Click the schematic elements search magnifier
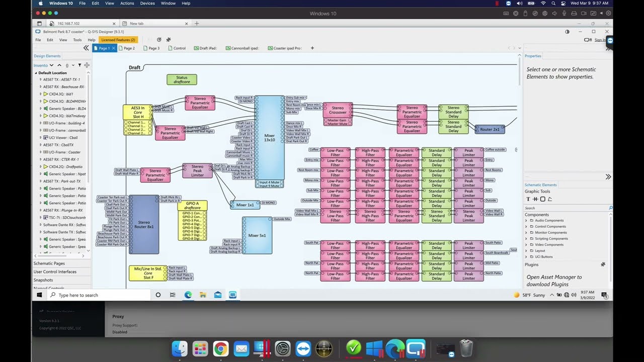 [611, 208]
